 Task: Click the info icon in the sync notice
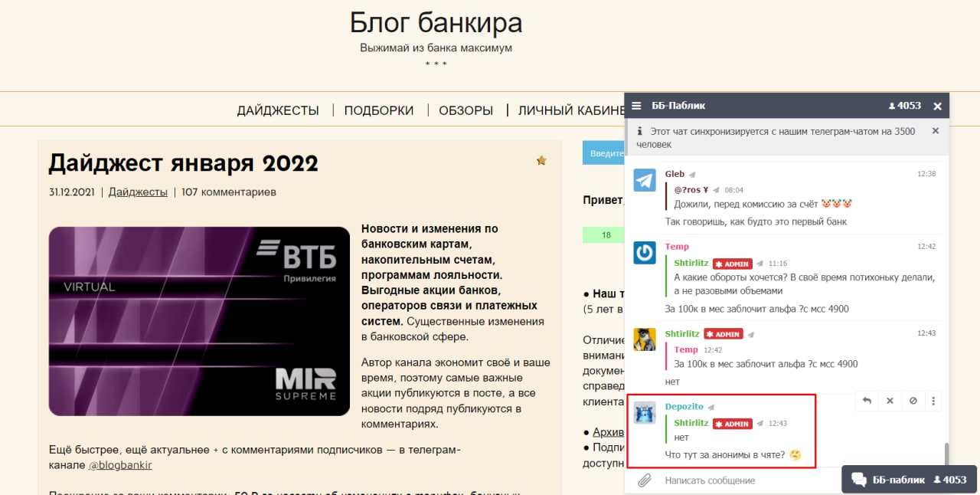point(639,131)
